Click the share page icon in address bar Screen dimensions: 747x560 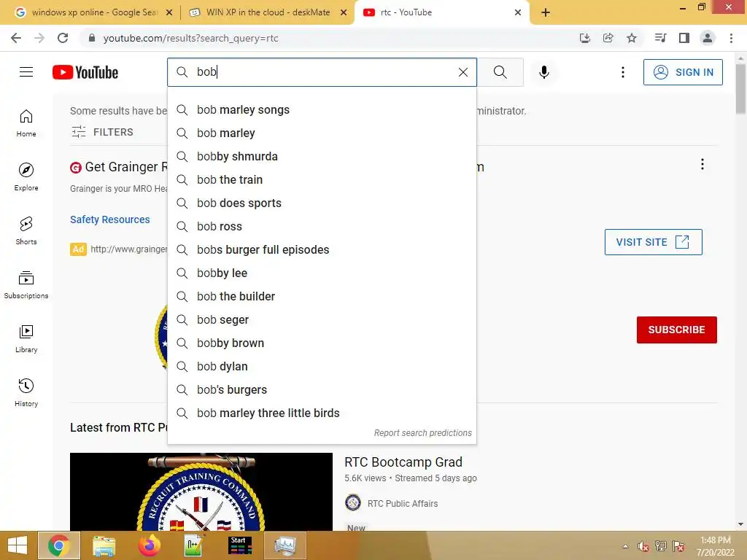pyautogui.click(x=608, y=38)
